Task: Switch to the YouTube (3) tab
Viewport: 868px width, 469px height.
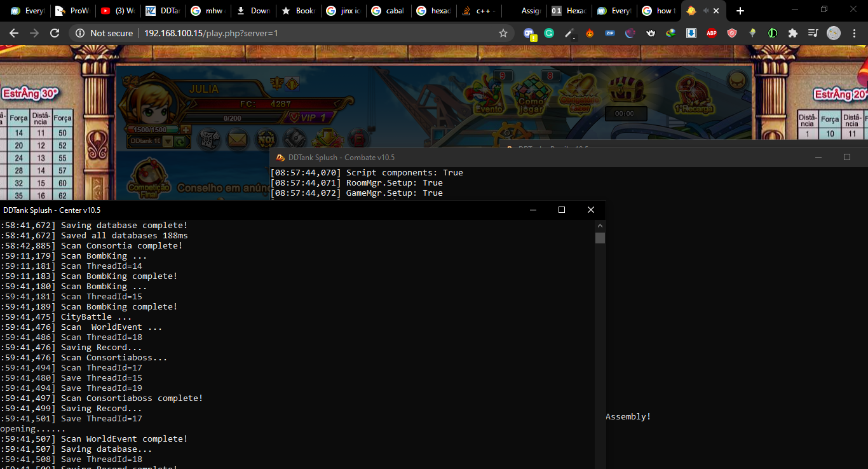Action: pyautogui.click(x=118, y=11)
